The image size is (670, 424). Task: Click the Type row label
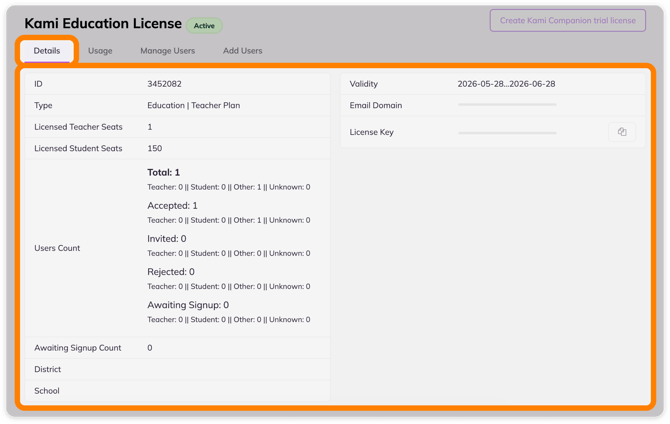(x=43, y=105)
